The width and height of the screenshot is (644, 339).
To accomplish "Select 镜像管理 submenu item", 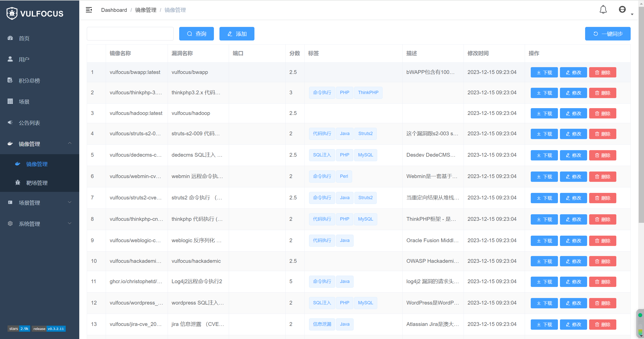I will point(37,164).
